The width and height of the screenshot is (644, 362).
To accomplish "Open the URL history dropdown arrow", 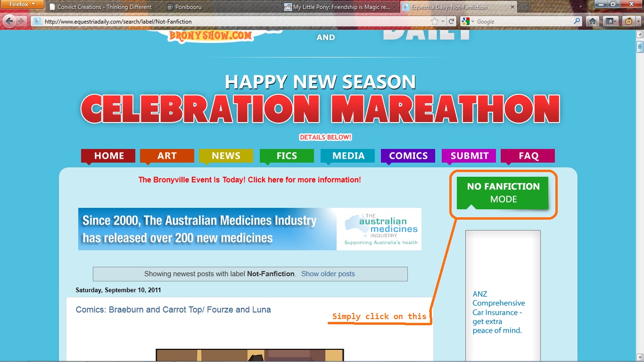I will pos(443,22).
